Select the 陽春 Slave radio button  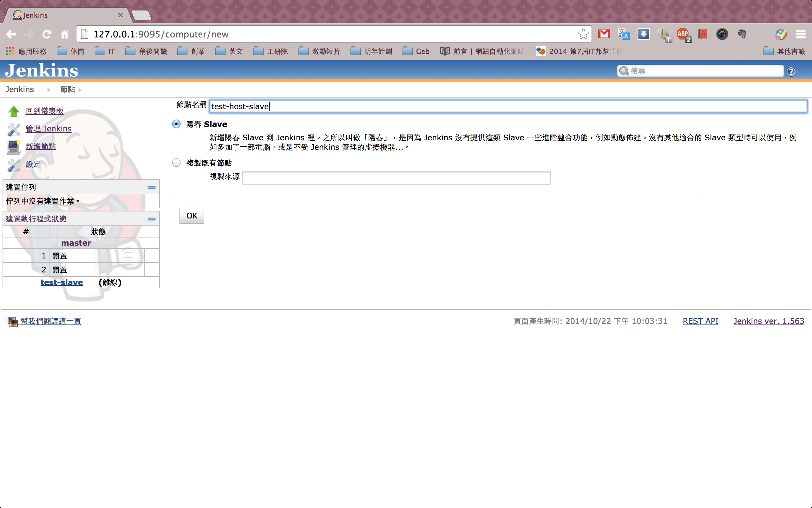click(176, 124)
